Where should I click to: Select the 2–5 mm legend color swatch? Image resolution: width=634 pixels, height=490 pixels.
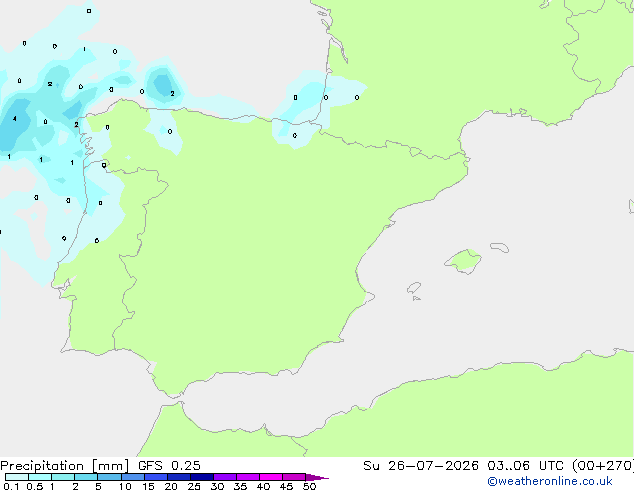coord(86,477)
